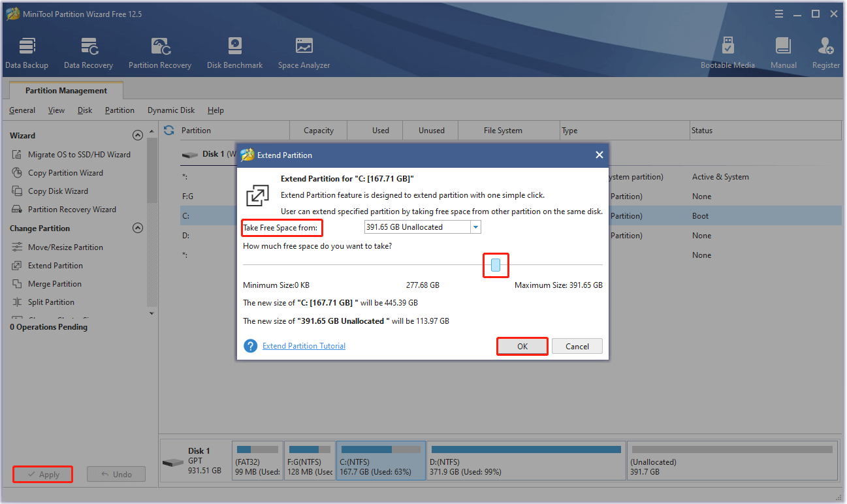Image resolution: width=847 pixels, height=504 pixels.
Task: Click the Disk 1 drive icon in the disk map
Action: point(173,462)
